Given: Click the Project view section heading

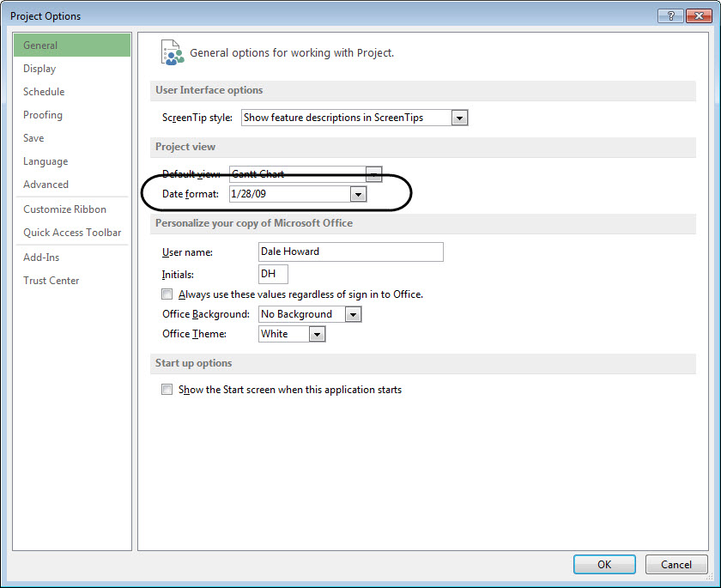Looking at the screenshot, I should point(185,147).
